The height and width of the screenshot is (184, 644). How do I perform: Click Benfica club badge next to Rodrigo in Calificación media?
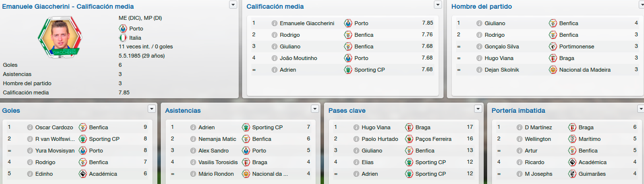tap(348, 35)
